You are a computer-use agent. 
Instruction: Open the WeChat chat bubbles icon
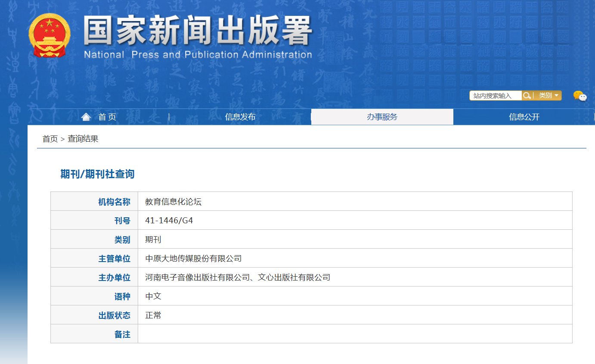[x=580, y=96]
